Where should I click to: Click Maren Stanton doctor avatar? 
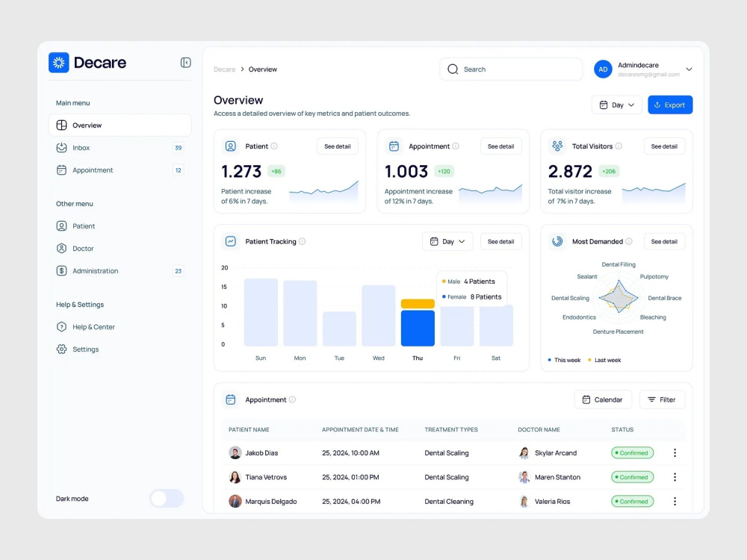(x=524, y=477)
